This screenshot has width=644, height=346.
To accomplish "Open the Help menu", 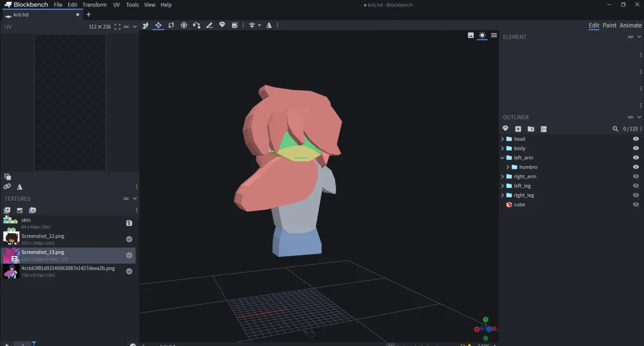I will (x=166, y=5).
